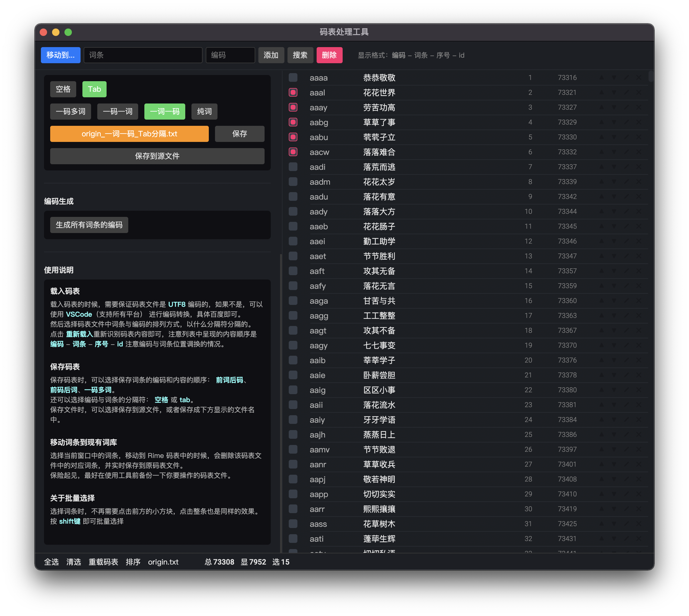Click edit pencil on row 花花世界

click(x=626, y=92)
